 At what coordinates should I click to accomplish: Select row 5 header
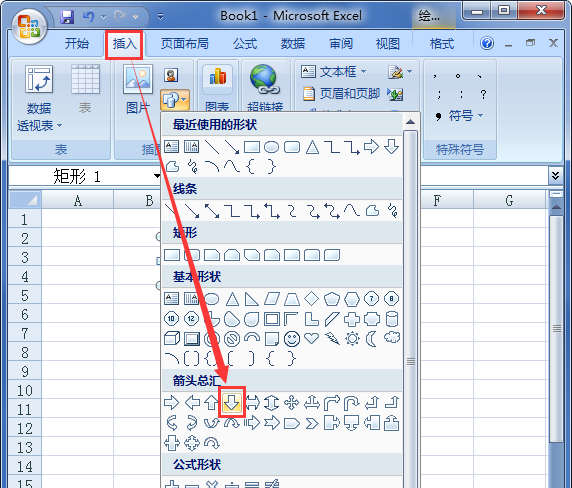coord(24,295)
